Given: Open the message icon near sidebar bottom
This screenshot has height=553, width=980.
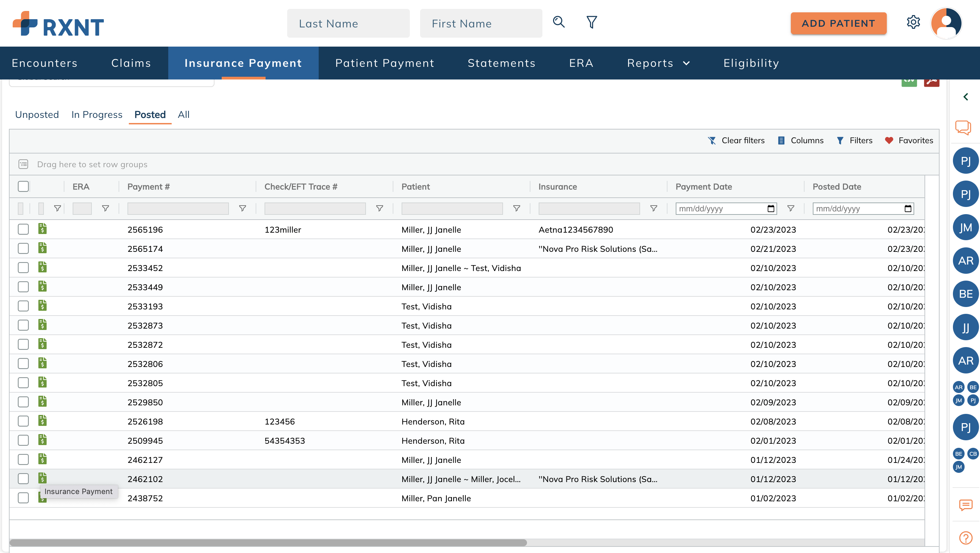Looking at the screenshot, I should (966, 505).
